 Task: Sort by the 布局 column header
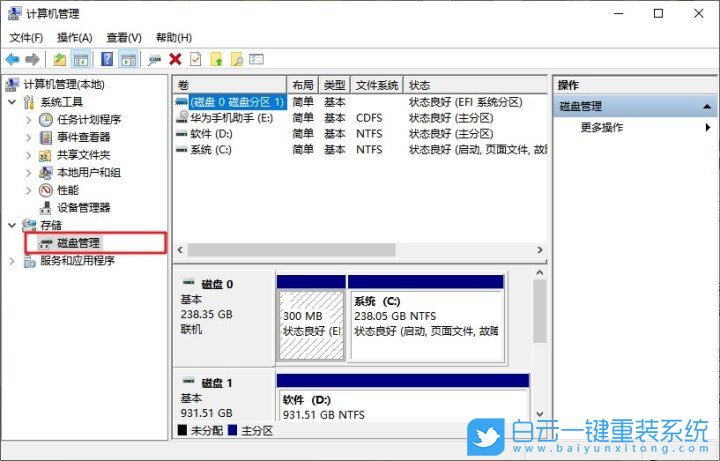coord(303,85)
